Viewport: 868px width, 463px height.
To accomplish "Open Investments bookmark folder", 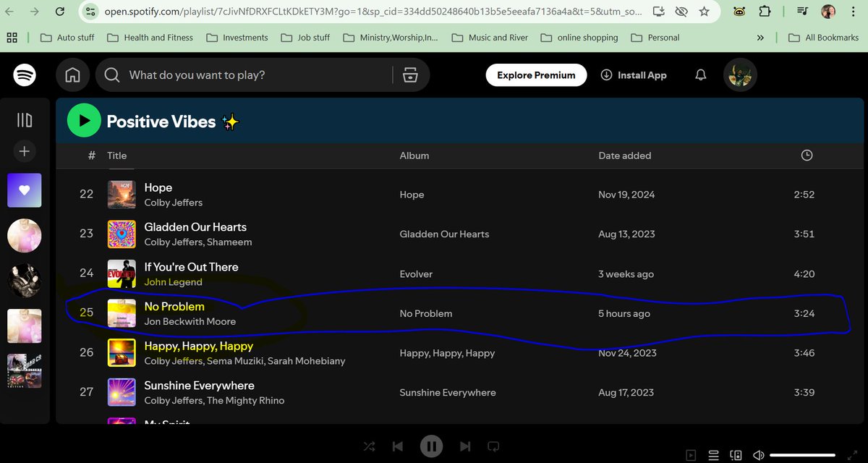I will pos(237,38).
